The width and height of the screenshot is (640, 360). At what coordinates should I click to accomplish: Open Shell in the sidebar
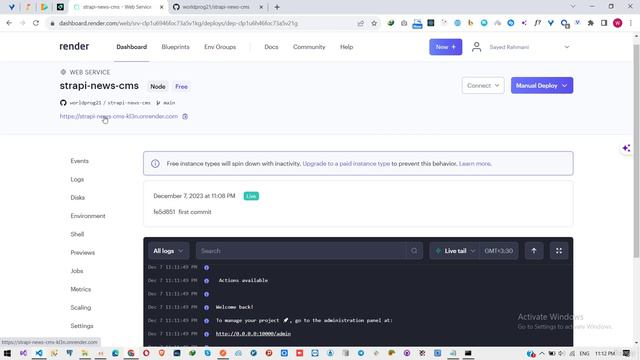click(x=77, y=234)
